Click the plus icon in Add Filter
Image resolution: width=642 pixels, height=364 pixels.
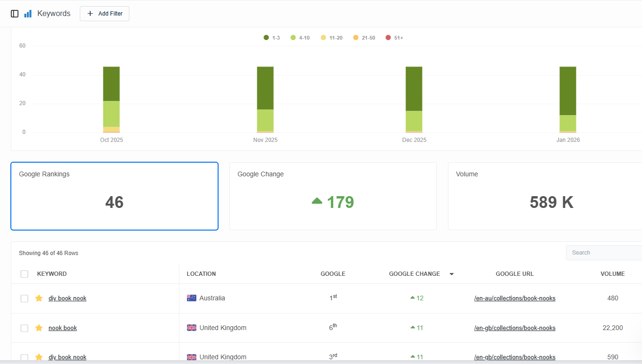point(90,14)
